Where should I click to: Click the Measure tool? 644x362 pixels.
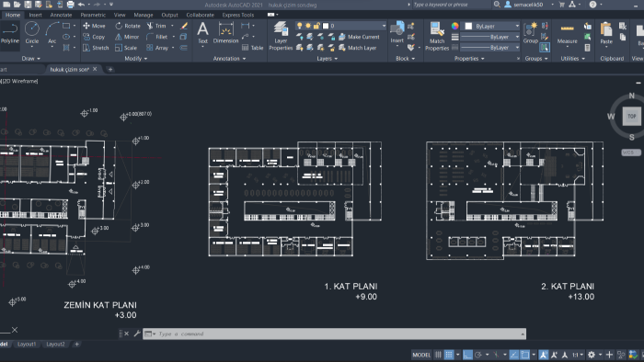[x=567, y=33]
